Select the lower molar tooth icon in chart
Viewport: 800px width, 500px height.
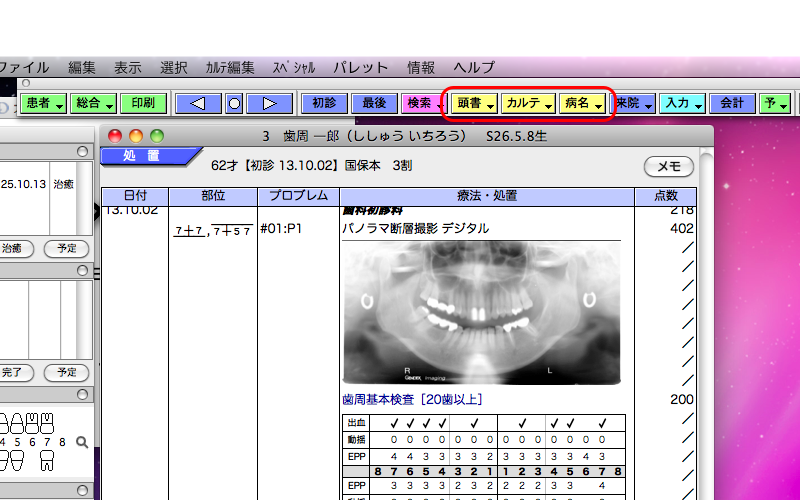click(x=47, y=462)
